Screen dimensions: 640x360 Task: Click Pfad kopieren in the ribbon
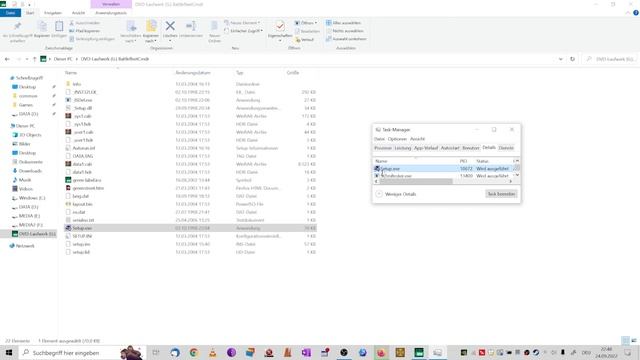click(85, 31)
